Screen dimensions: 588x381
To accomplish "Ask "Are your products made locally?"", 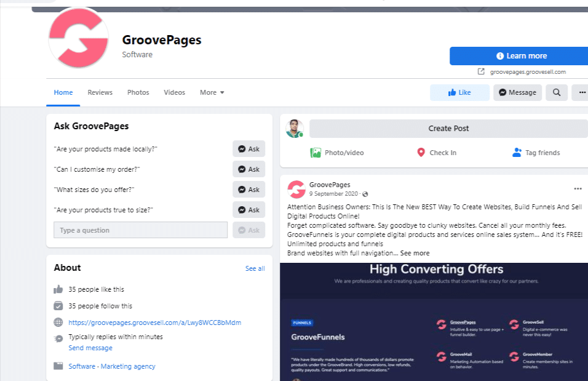I will click(248, 149).
